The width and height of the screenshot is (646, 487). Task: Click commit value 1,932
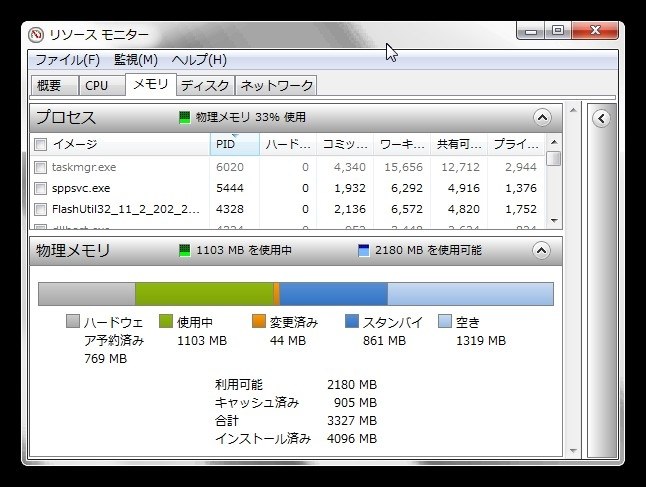pos(350,188)
